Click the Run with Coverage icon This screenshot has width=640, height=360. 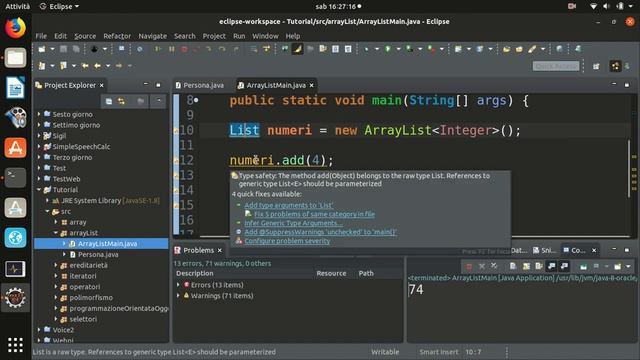coord(409,49)
